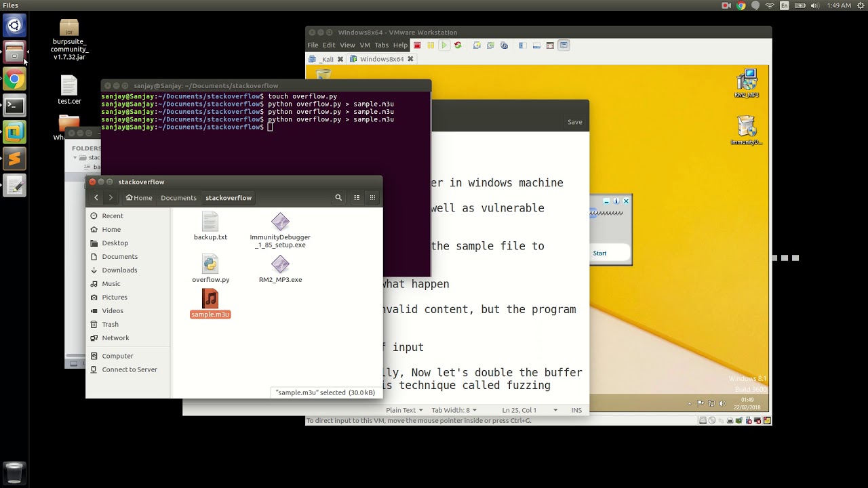
Task: Open the Ln 25, Col 1 position dropdown
Action: click(530, 410)
